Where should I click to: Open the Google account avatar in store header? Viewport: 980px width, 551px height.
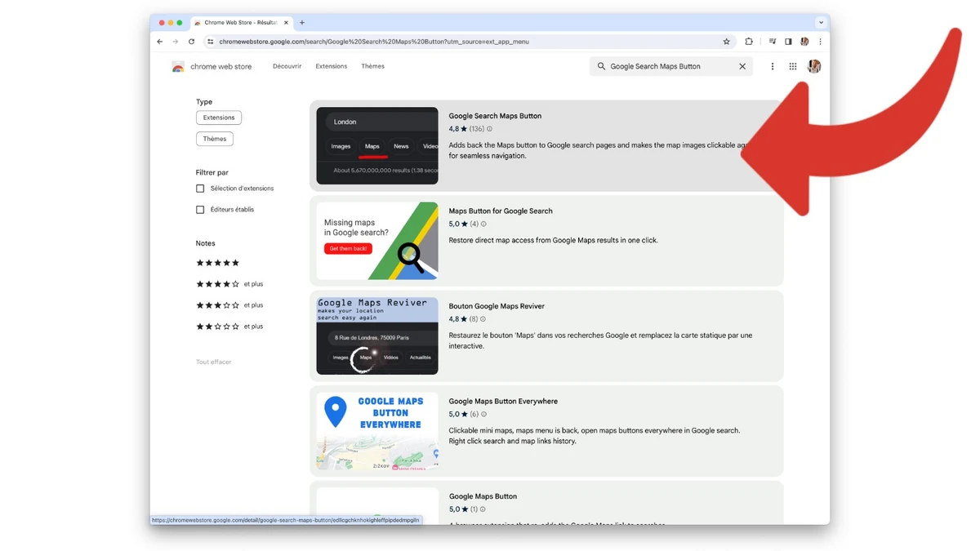click(814, 67)
